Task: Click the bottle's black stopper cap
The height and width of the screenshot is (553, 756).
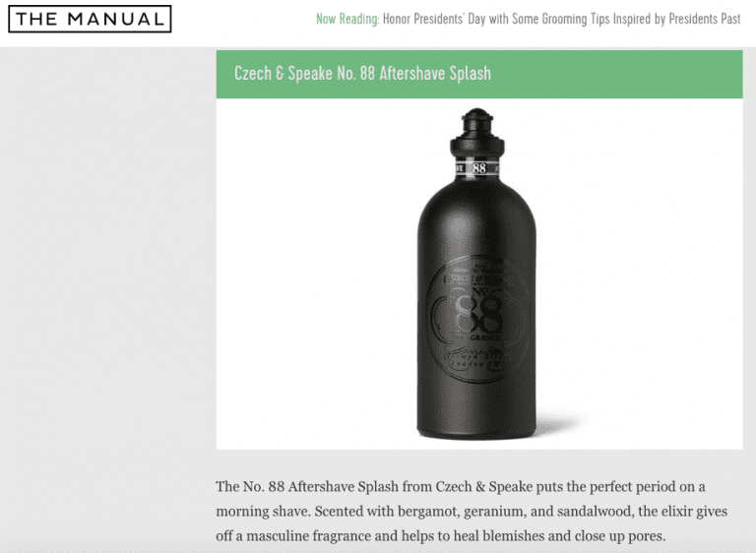Action: pos(477,135)
